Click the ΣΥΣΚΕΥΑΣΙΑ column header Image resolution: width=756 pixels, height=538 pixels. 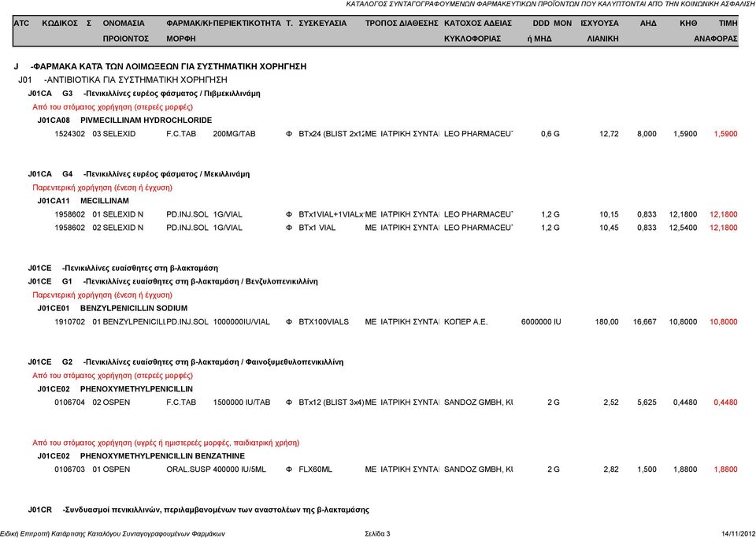(x=323, y=23)
